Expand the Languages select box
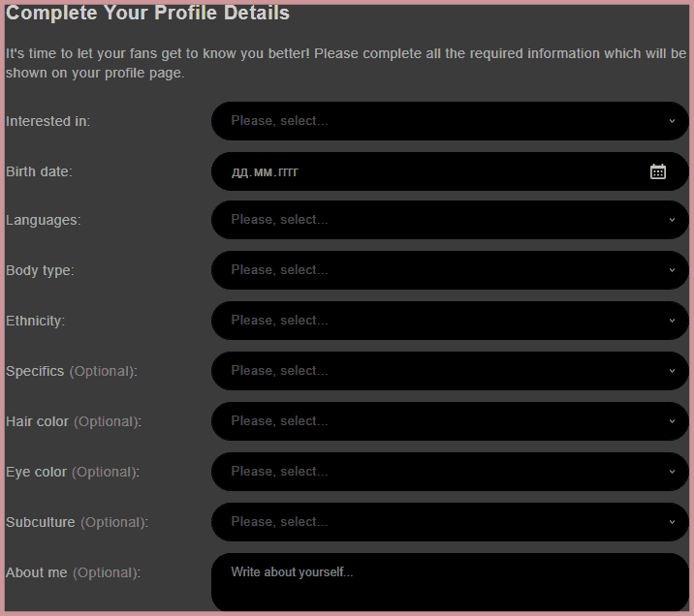 [436, 220]
